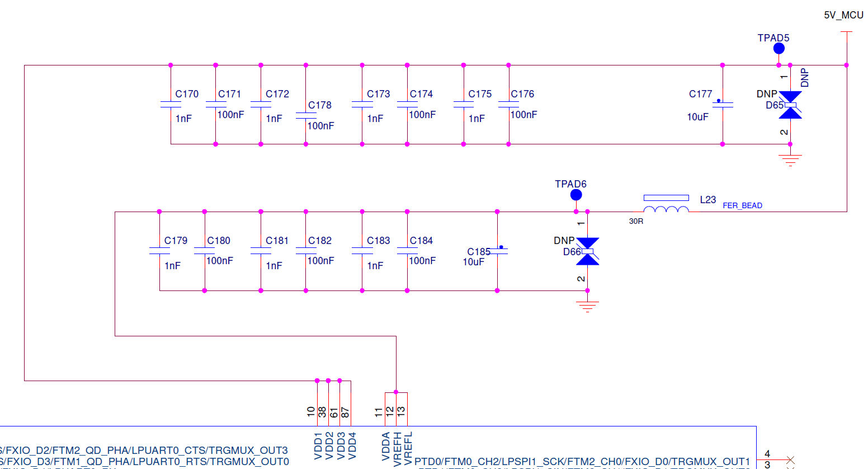Select the L23 ferrite bead inductor

pyautogui.click(x=666, y=204)
